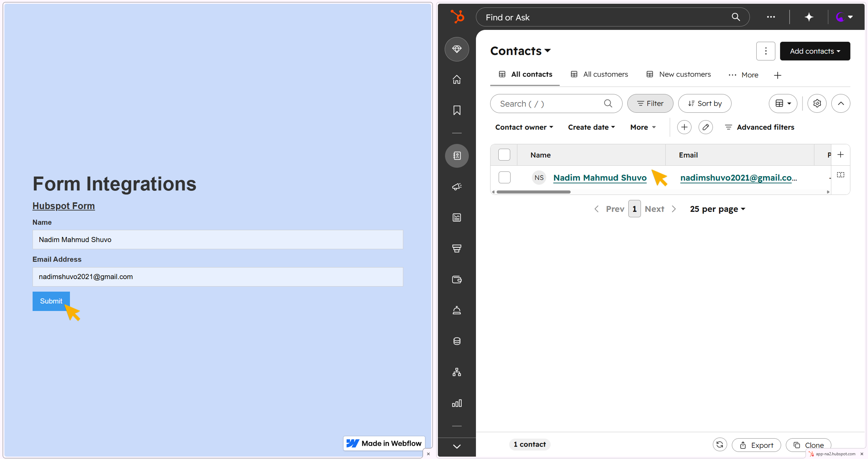The width and height of the screenshot is (868, 459).
Task: Open the Create date filter dropdown
Action: [591, 127]
